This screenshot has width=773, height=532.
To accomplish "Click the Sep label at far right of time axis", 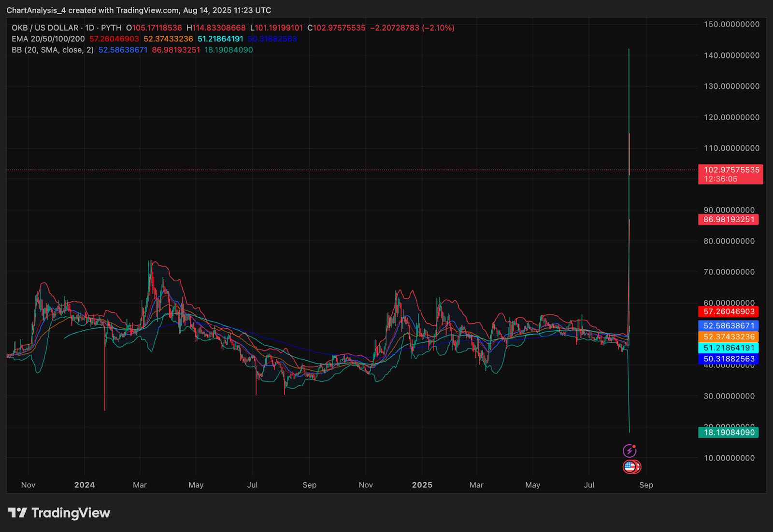I will [646, 485].
